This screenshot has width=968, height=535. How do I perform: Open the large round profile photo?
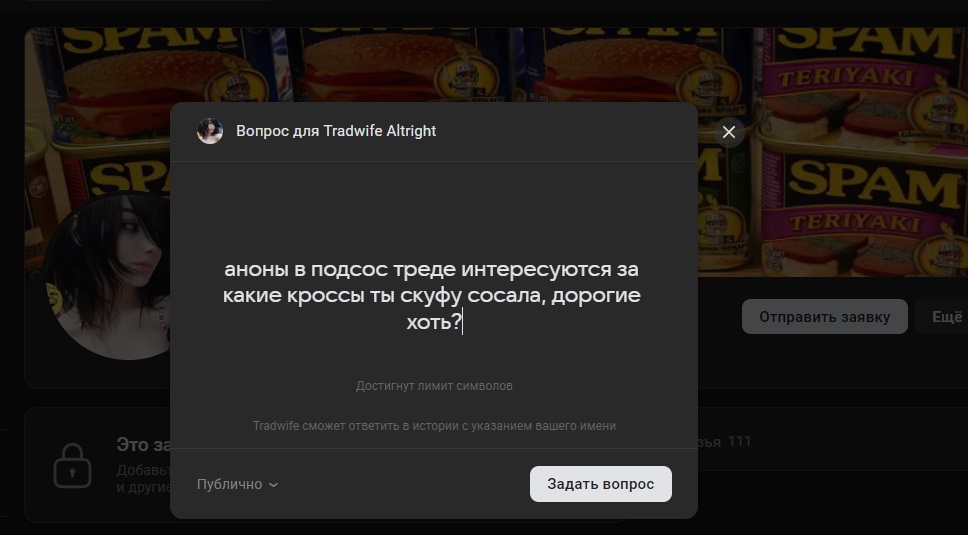(x=109, y=275)
